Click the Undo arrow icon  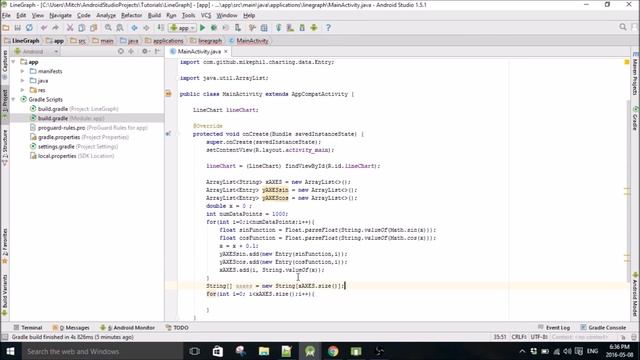44,28
